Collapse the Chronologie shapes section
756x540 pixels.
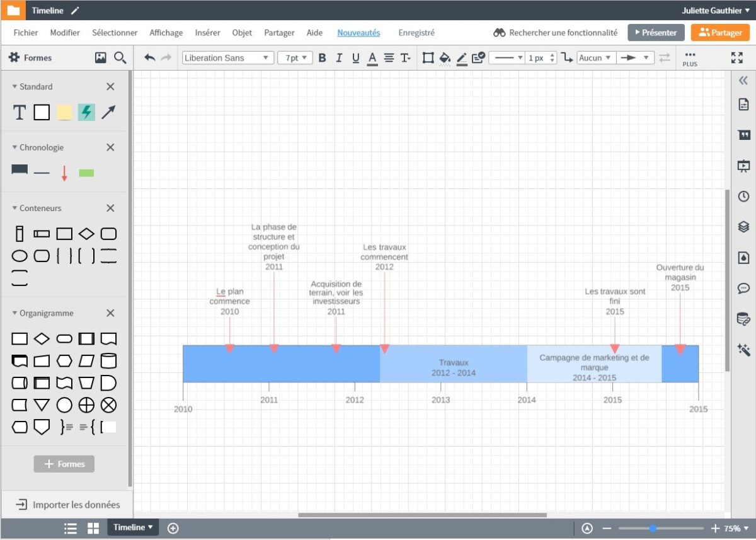coord(15,147)
